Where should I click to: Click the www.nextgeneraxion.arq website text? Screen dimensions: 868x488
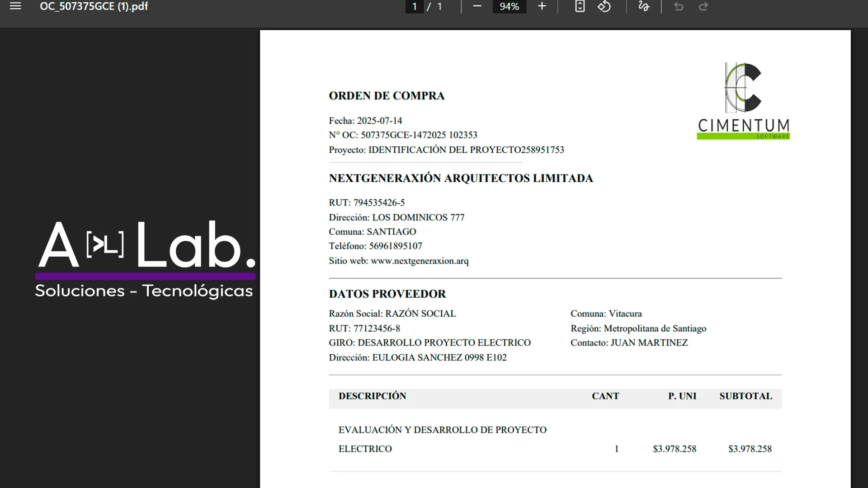click(420, 261)
